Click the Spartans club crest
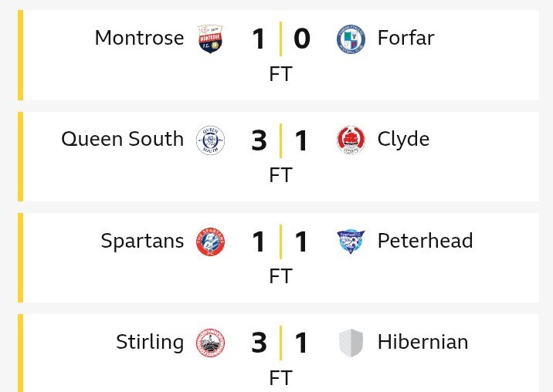The image size is (553, 392). (210, 242)
